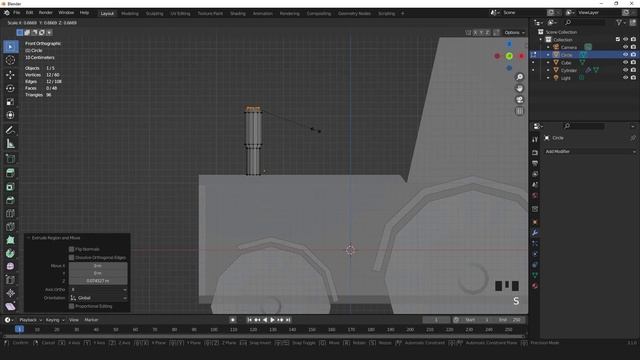
Task: Open the Playback dropdown in timeline
Action: click(31, 320)
